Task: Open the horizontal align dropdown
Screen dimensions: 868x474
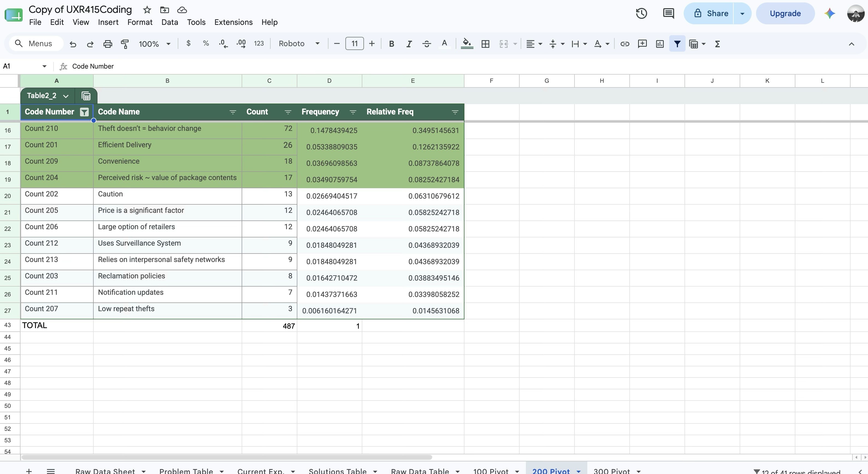Action: pyautogui.click(x=534, y=44)
